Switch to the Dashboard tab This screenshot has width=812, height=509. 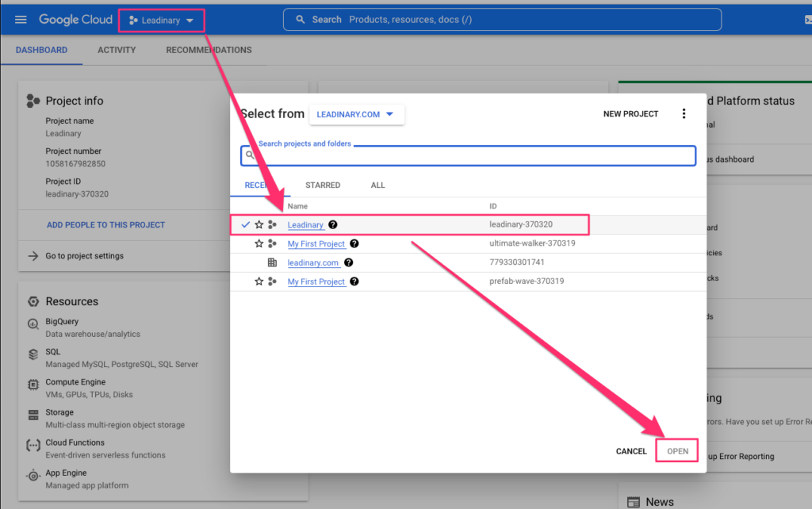41,50
